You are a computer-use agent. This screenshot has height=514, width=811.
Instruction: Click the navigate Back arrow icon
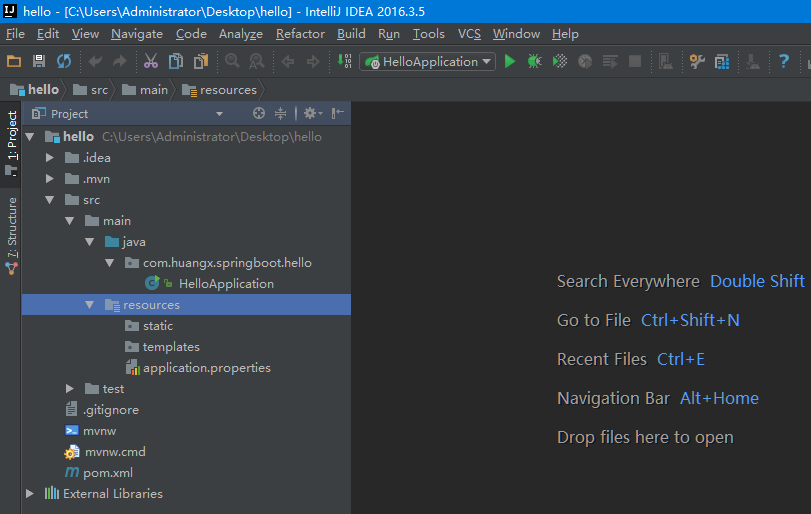[x=288, y=62]
